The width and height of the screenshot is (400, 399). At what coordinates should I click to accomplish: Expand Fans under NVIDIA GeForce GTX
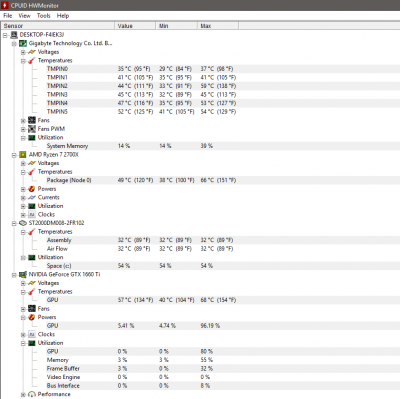(23, 309)
